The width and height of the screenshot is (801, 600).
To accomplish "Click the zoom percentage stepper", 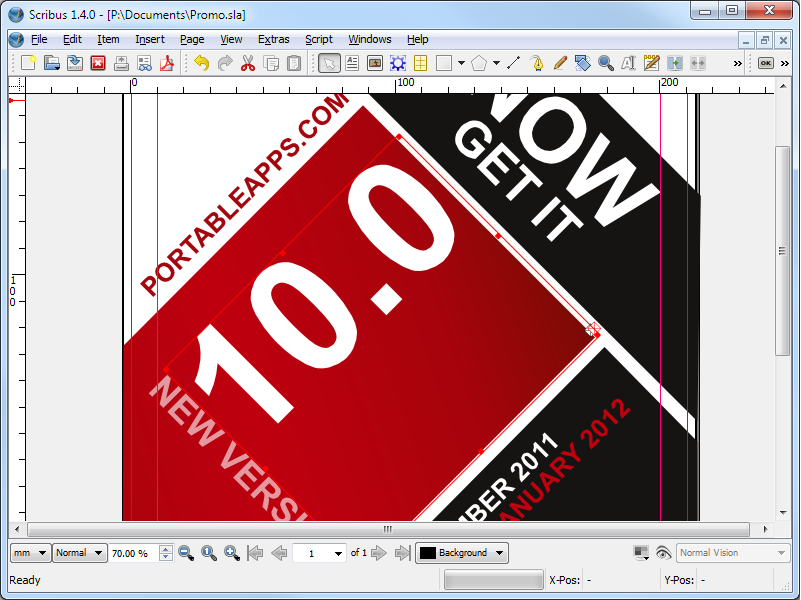I will pos(166,553).
